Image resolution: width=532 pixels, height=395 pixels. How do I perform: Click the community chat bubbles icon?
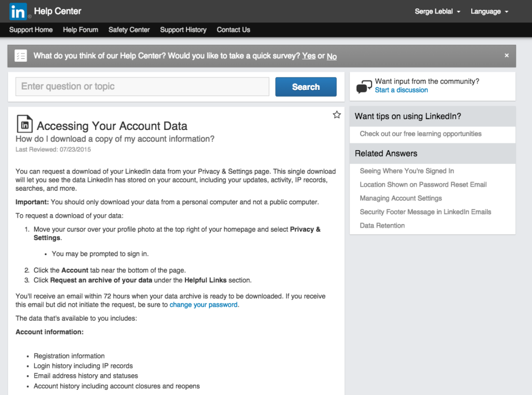point(364,86)
